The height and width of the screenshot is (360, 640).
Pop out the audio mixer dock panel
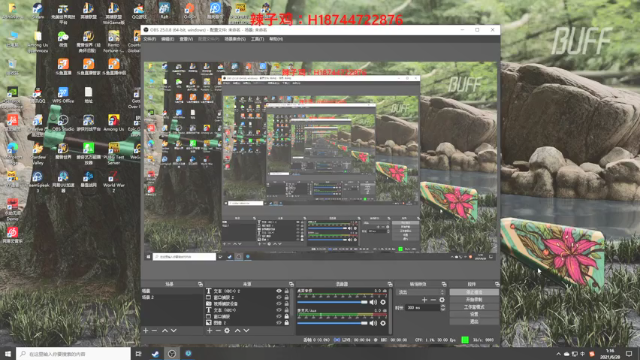tap(390, 284)
